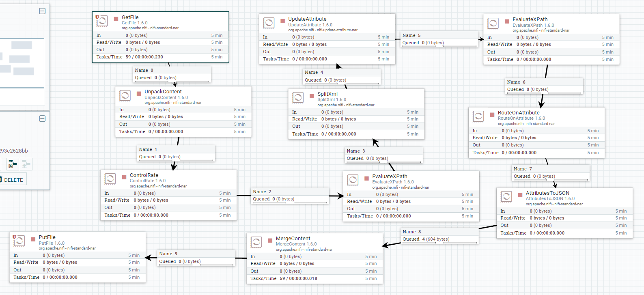Image resolution: width=644 pixels, height=295 pixels.
Task: Click the birdseye canvas overview thumbnail
Action: coord(22,63)
